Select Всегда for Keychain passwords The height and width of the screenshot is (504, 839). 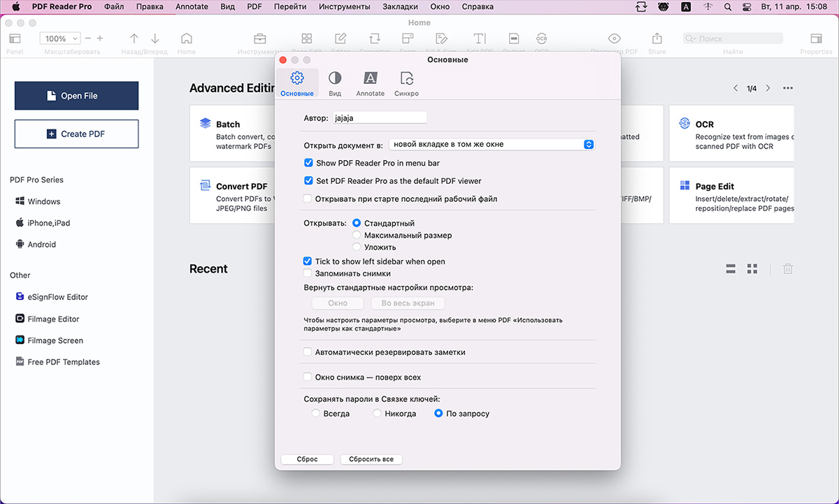pos(315,414)
